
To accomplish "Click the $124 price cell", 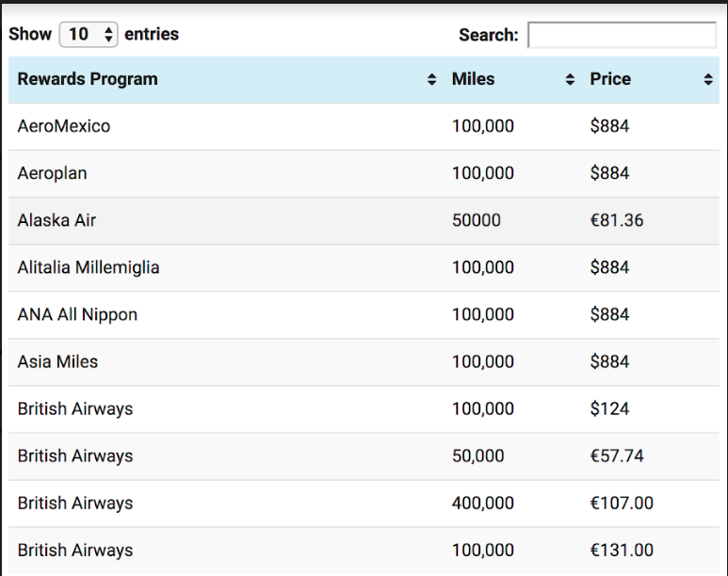I will (x=609, y=408).
